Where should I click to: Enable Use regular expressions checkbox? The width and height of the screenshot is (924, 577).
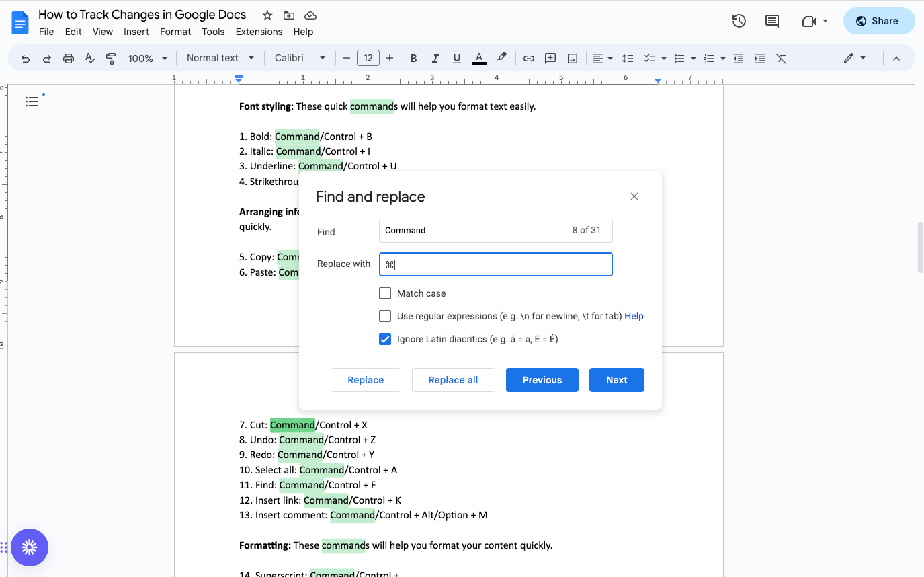coord(385,316)
